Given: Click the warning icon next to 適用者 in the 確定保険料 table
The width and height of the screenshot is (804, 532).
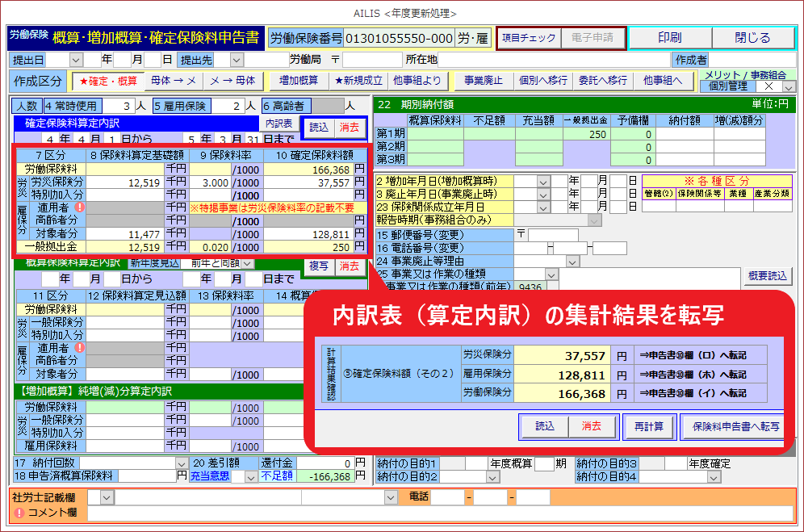Looking at the screenshot, I should coord(80,207).
